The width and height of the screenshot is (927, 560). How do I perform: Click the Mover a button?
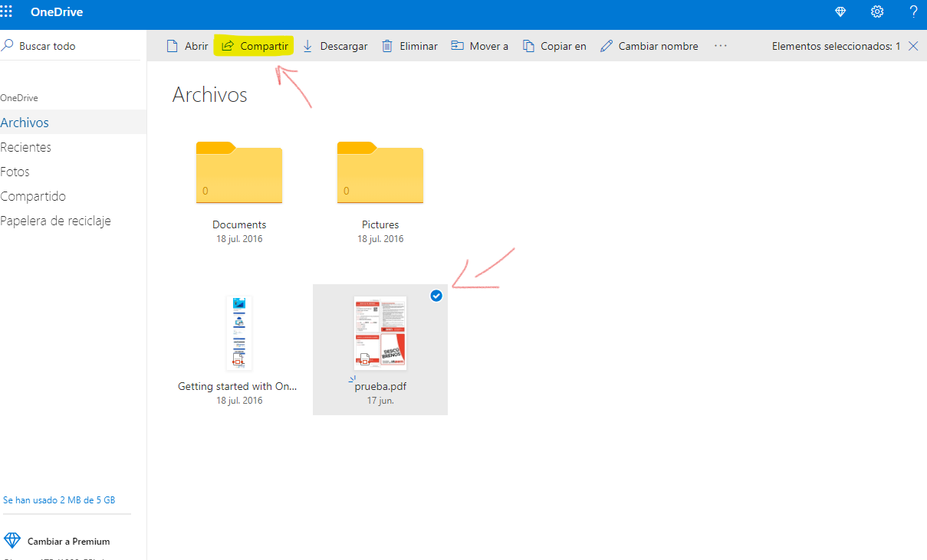point(479,46)
